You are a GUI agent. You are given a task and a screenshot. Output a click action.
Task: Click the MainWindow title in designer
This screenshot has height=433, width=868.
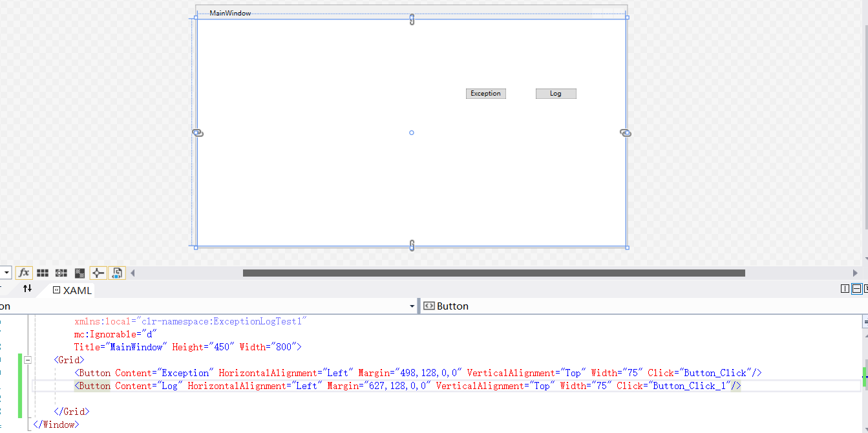[230, 13]
